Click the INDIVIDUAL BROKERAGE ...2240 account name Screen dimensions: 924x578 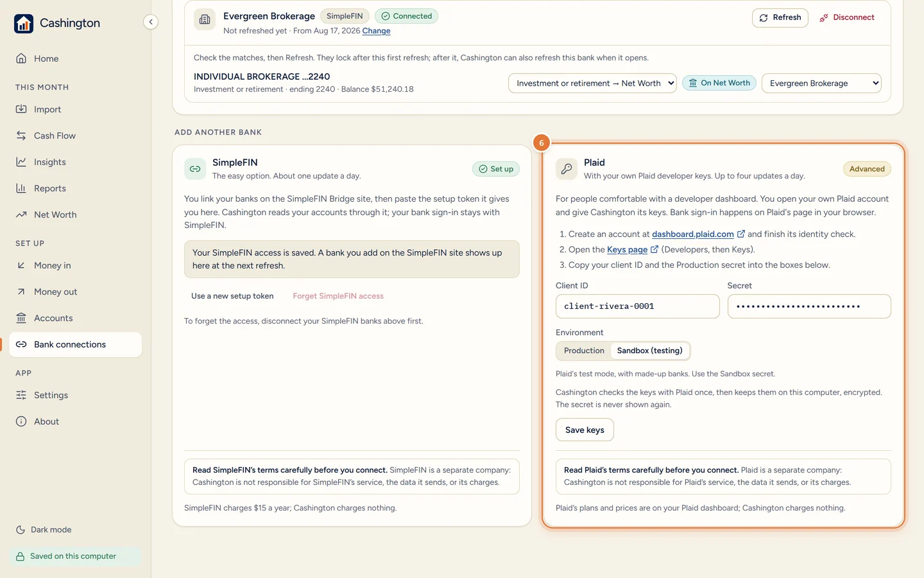(x=262, y=76)
